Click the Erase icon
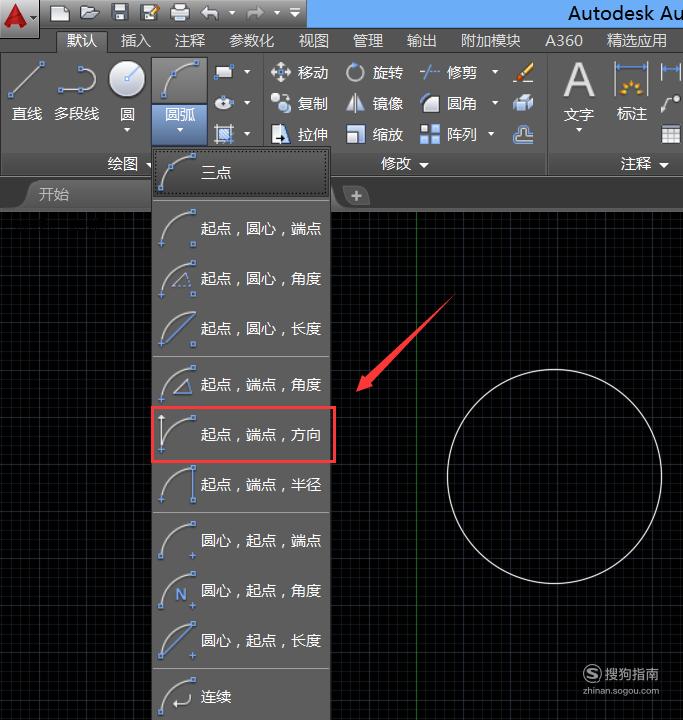 524,73
